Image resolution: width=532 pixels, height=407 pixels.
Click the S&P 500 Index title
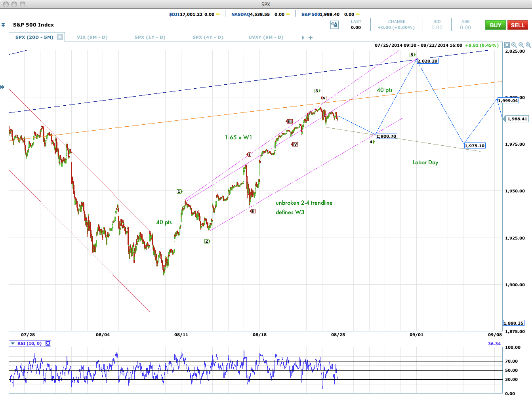(33, 25)
